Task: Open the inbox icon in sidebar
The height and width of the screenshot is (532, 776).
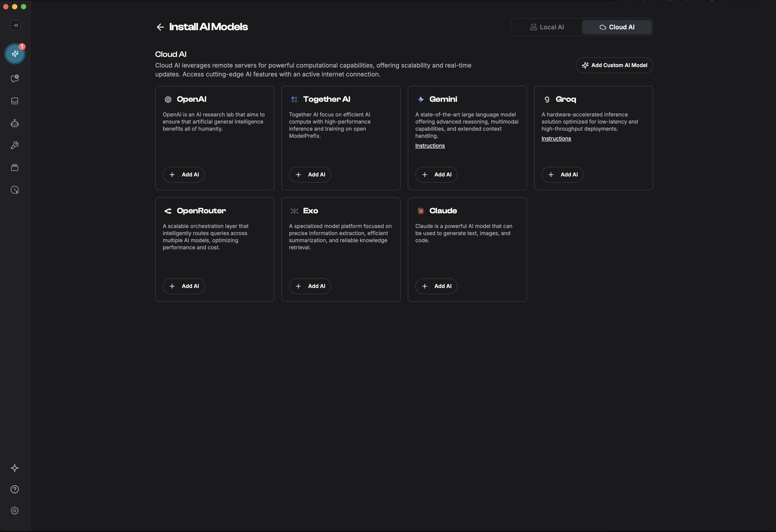Action: click(x=15, y=101)
